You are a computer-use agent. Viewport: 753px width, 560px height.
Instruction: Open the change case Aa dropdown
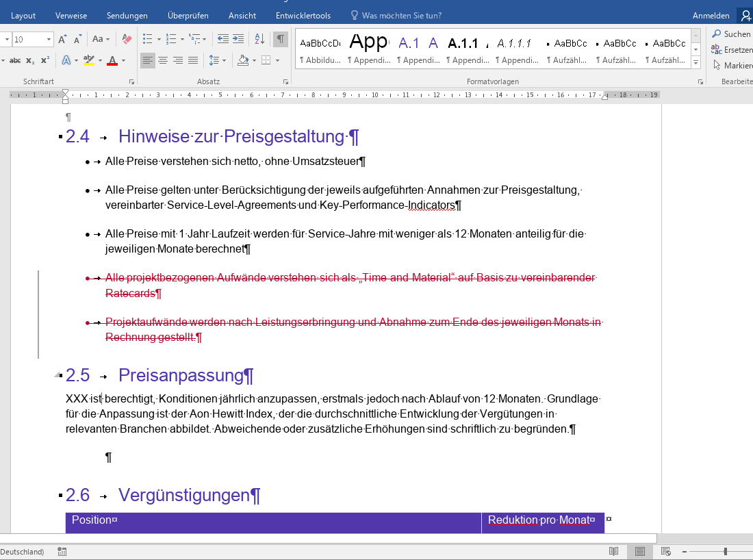101,40
